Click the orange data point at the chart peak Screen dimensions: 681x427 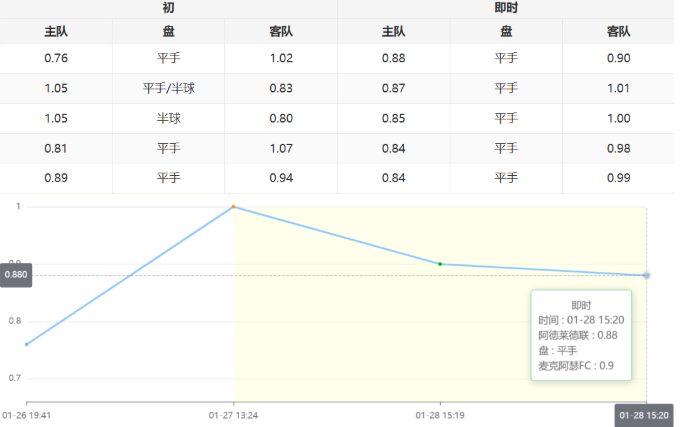233,207
